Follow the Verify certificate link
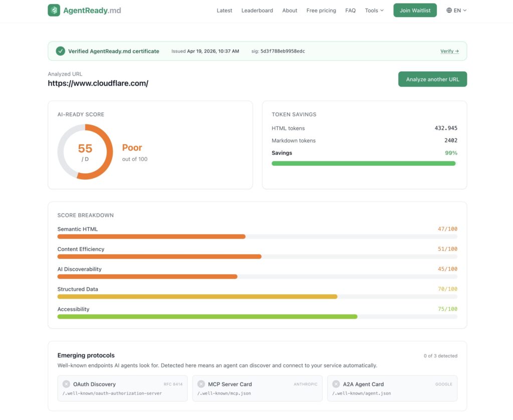The width and height of the screenshot is (513, 420). [x=450, y=51]
